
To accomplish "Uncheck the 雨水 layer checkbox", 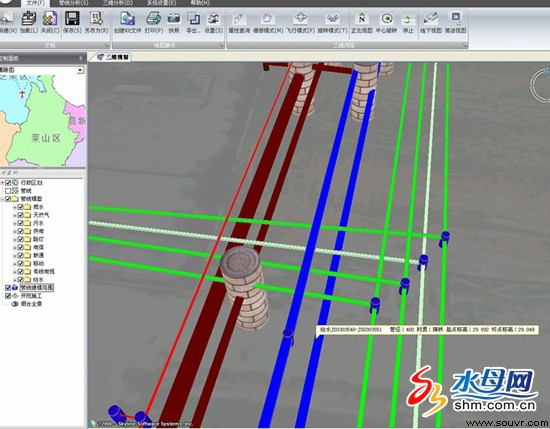I will coord(20,207).
